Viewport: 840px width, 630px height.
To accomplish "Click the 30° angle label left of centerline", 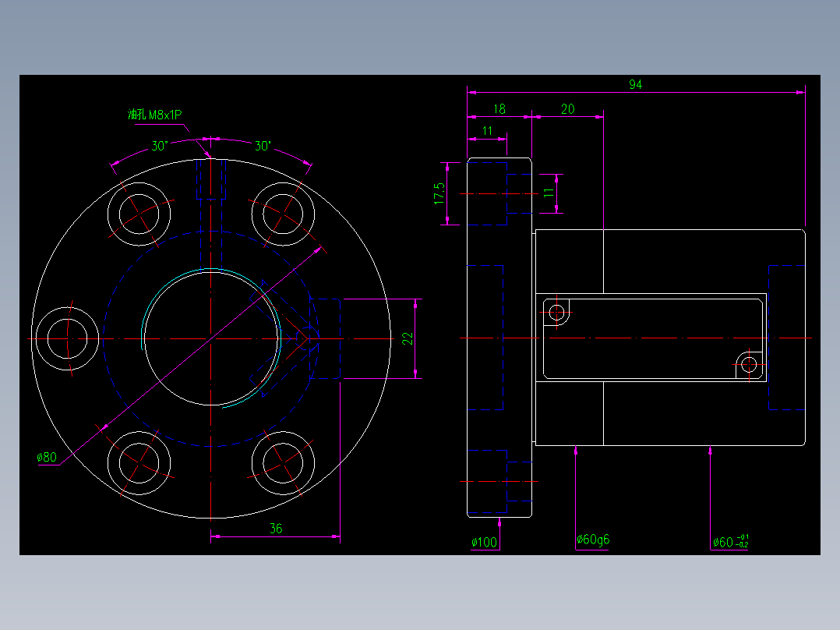I will (x=160, y=146).
